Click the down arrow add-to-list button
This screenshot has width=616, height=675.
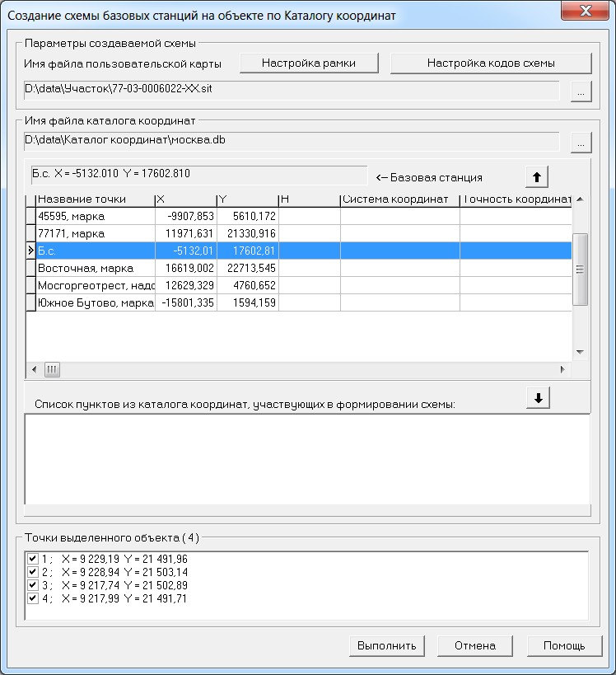(537, 398)
